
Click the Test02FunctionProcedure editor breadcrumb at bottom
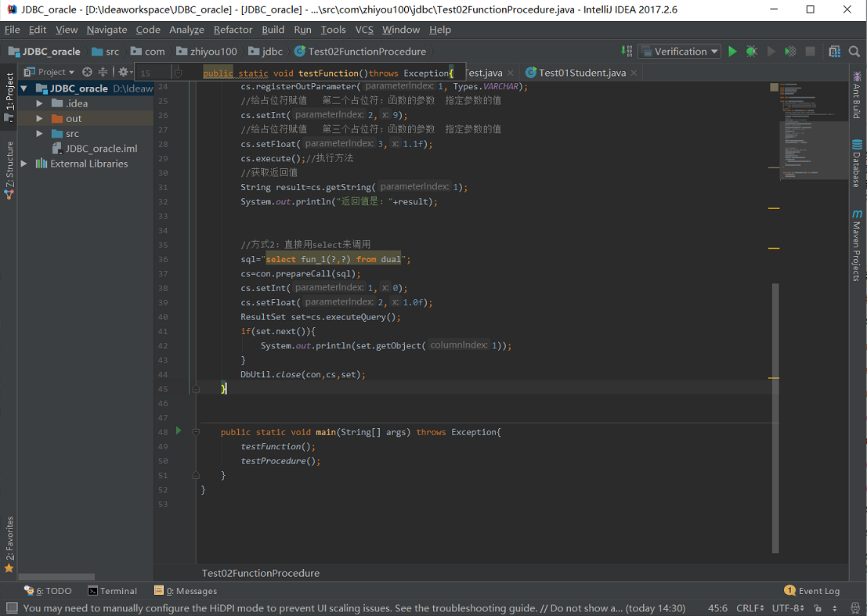261,573
